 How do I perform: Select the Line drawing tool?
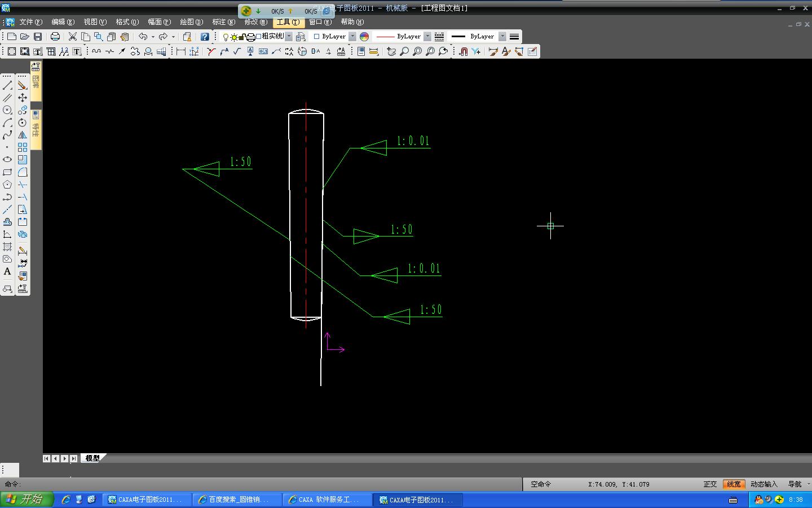[x=7, y=86]
